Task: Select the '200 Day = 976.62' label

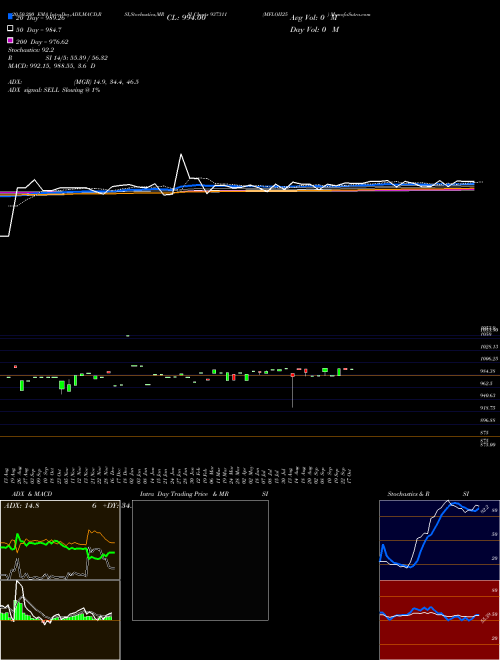Action: (42, 42)
